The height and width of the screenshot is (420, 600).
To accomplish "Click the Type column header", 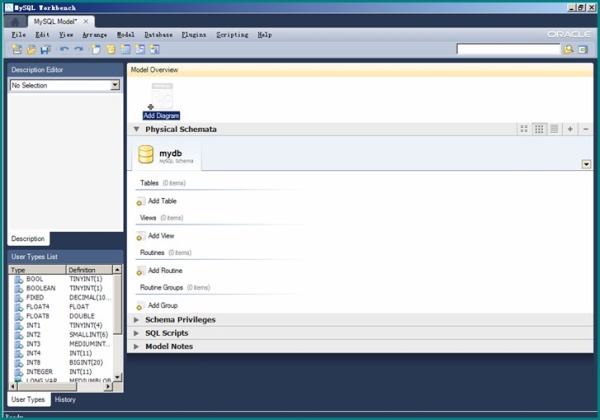I will coord(37,270).
